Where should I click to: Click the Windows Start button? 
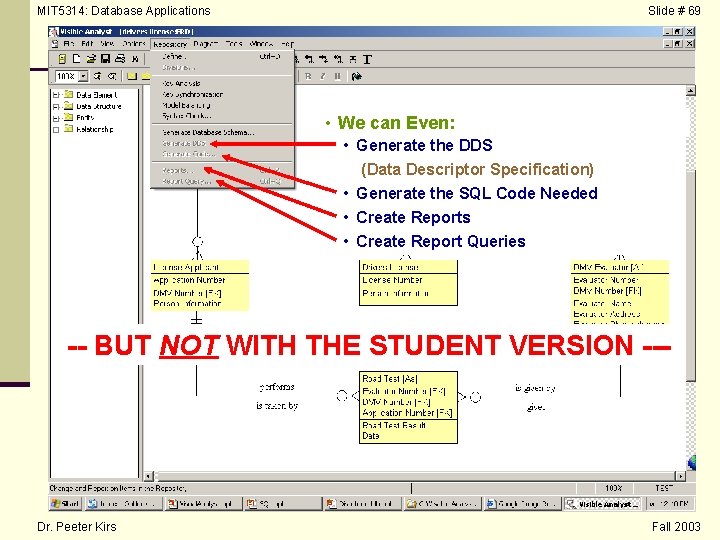click(x=65, y=504)
